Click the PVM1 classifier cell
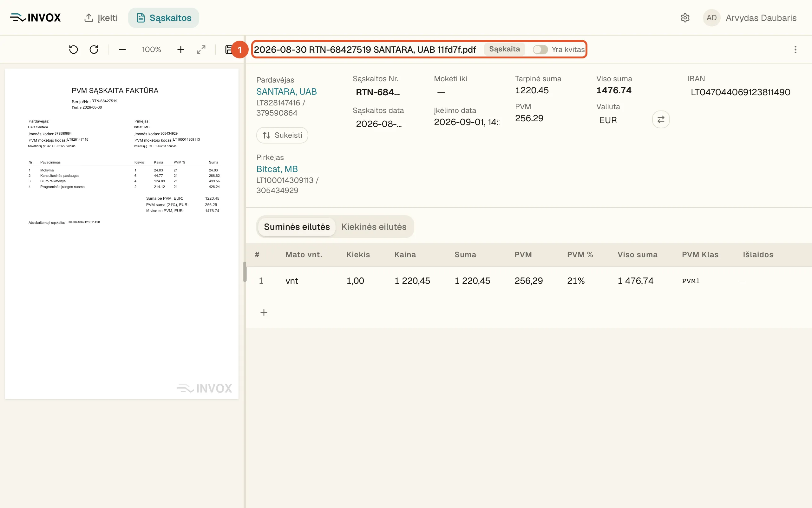The image size is (812, 508). coord(691,281)
